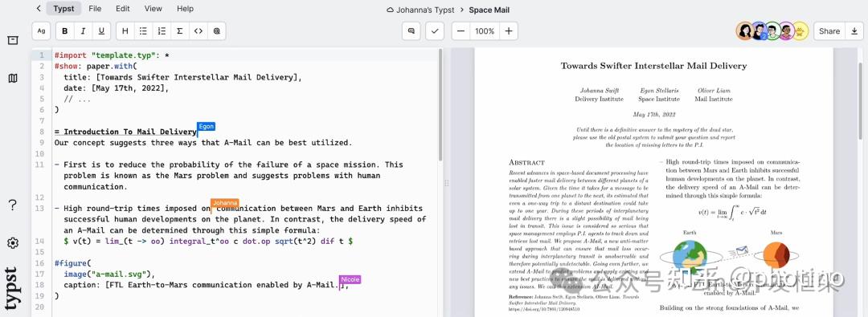
Task: Open the font Ag button
Action: (x=41, y=31)
